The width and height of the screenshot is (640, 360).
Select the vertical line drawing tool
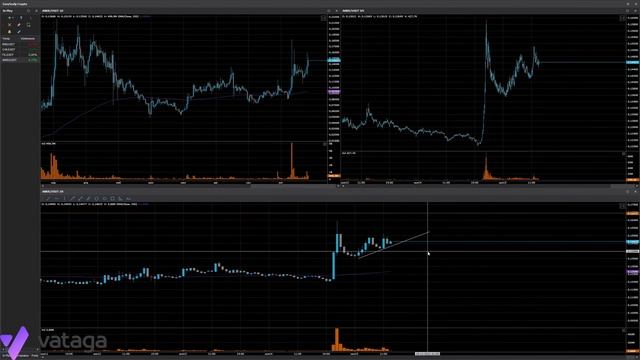point(64,198)
